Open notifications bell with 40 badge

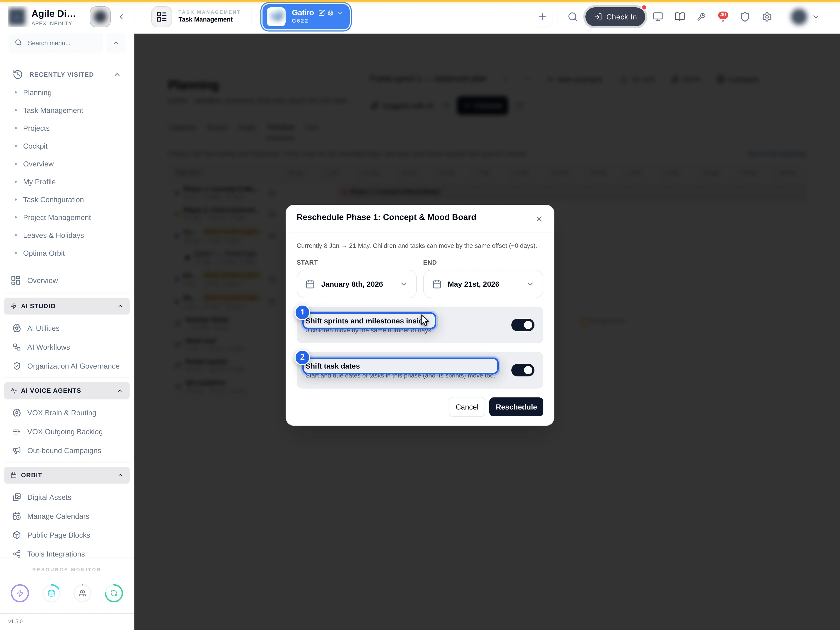pyautogui.click(x=723, y=17)
